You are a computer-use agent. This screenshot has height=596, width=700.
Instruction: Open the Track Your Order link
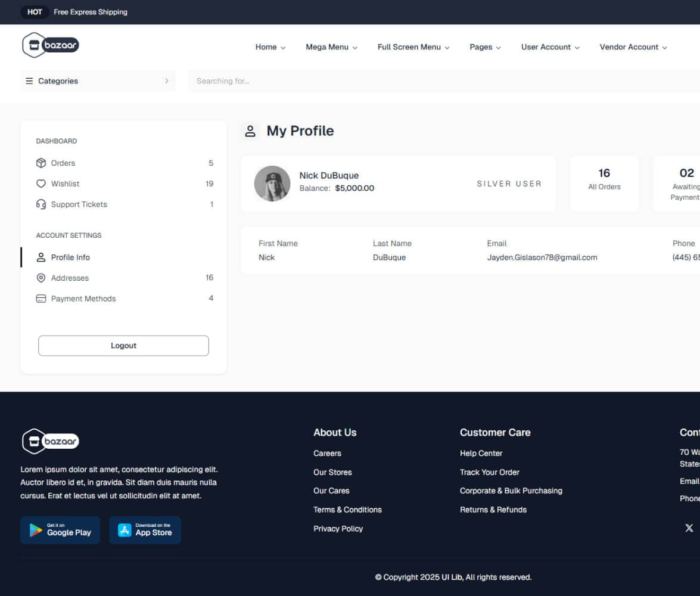(x=490, y=472)
